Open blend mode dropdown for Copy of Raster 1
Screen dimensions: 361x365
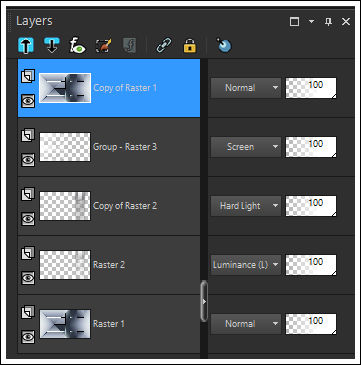[x=246, y=88]
